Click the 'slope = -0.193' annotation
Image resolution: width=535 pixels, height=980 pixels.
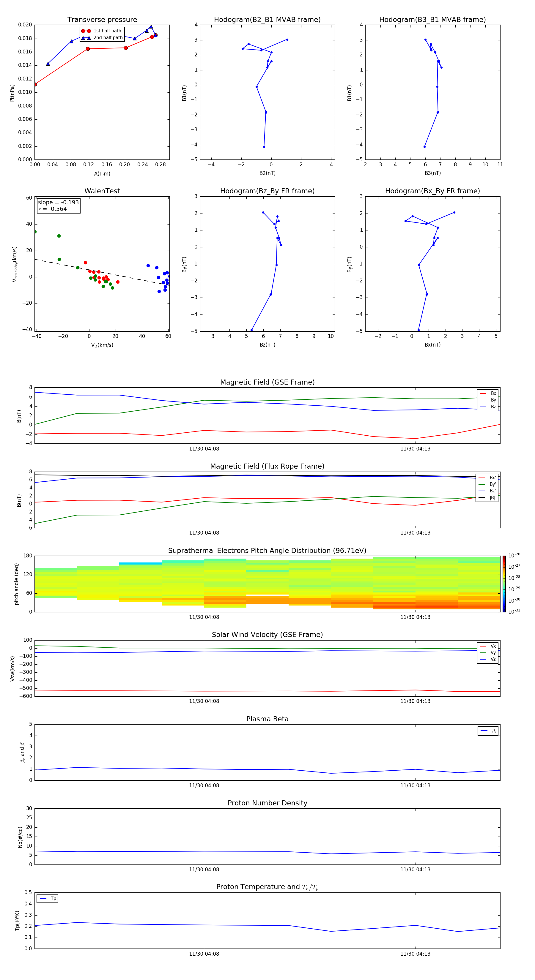click(58, 203)
